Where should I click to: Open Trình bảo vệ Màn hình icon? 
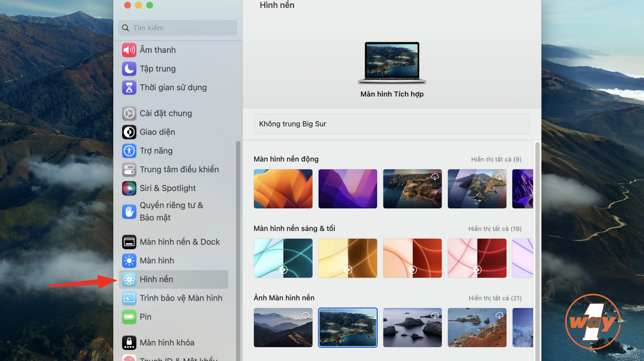[129, 298]
